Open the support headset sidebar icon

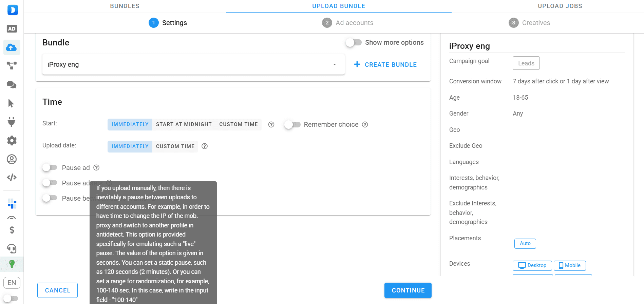pyautogui.click(x=12, y=249)
